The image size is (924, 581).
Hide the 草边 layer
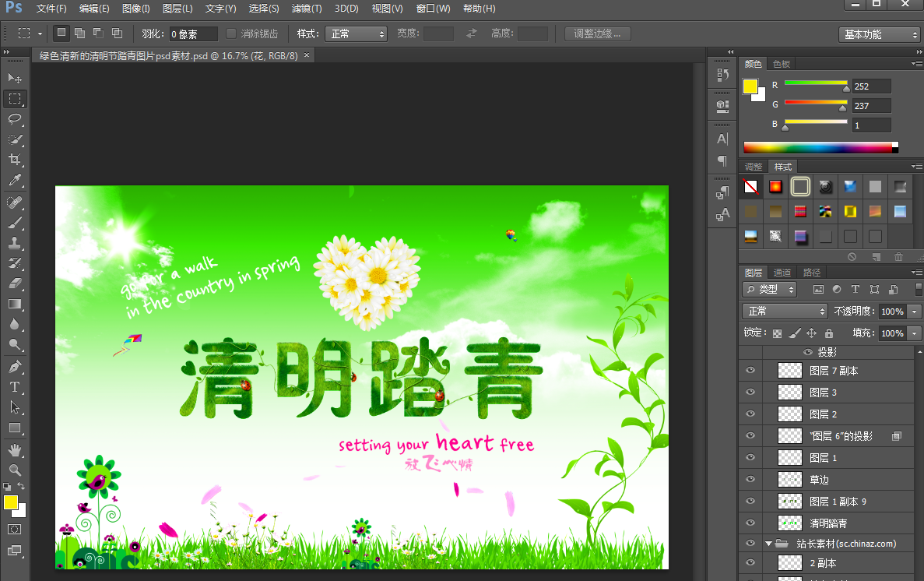(x=750, y=480)
